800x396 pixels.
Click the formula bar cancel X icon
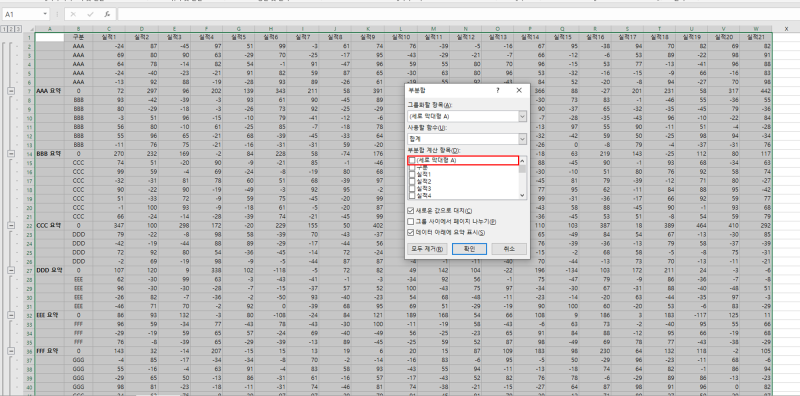(x=73, y=14)
